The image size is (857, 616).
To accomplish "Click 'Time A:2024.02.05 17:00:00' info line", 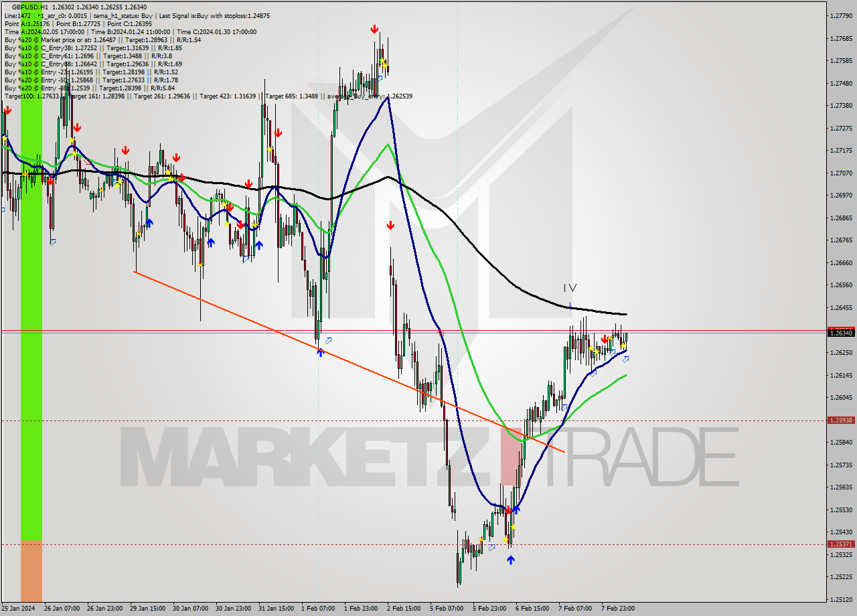I will point(130,31).
